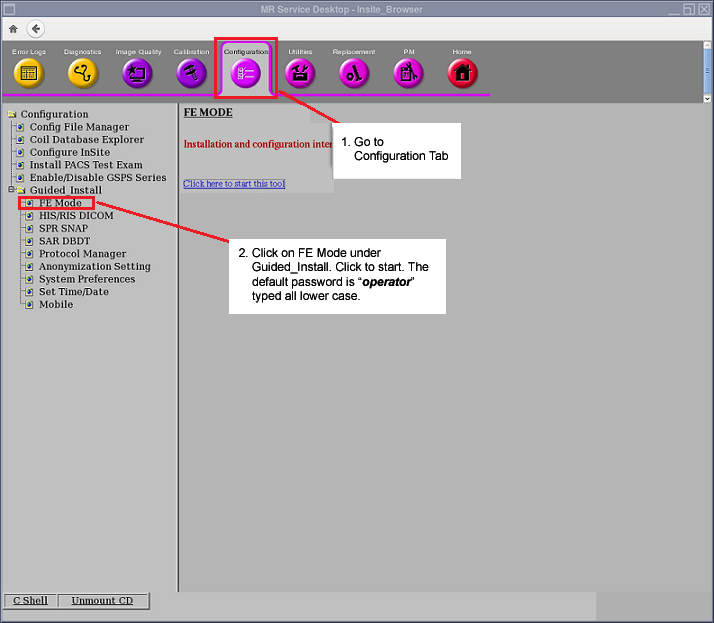
Task: Click 'Click here to start this tool' link
Action: click(234, 184)
